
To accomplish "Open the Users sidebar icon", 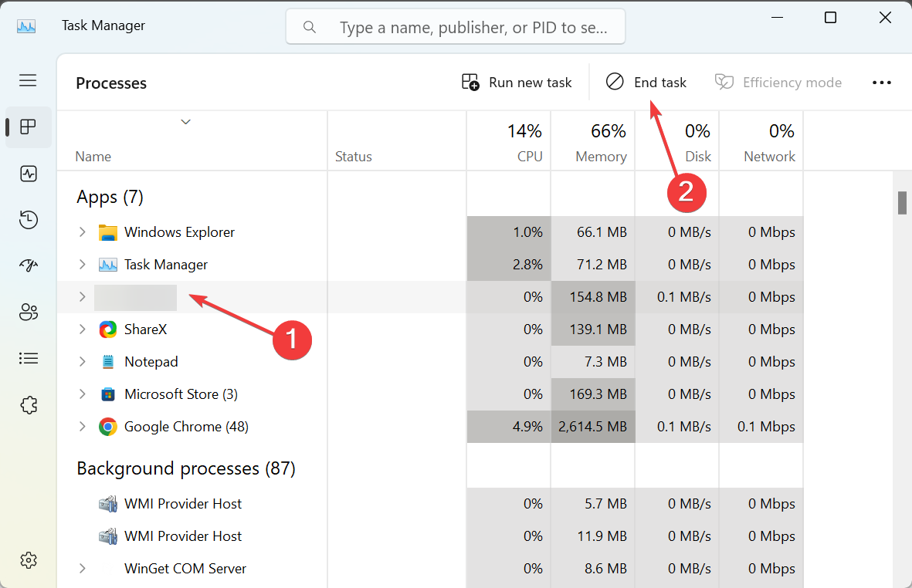I will coord(28,312).
